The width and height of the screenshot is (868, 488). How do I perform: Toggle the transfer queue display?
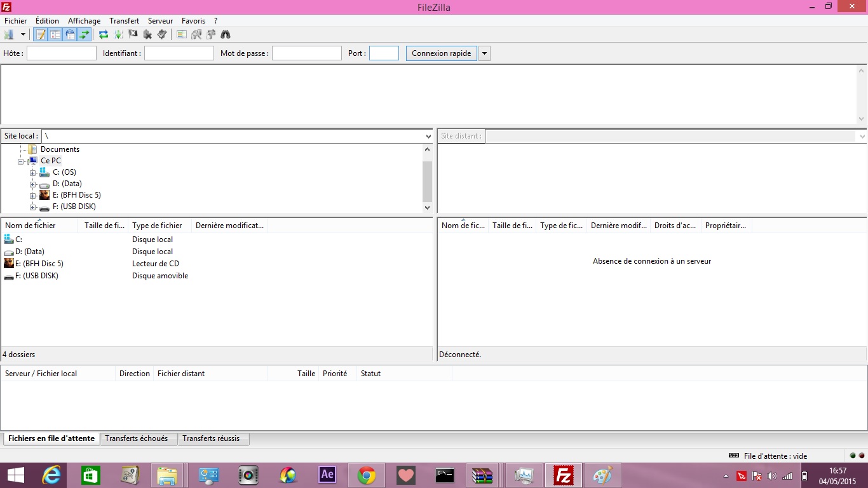point(85,34)
